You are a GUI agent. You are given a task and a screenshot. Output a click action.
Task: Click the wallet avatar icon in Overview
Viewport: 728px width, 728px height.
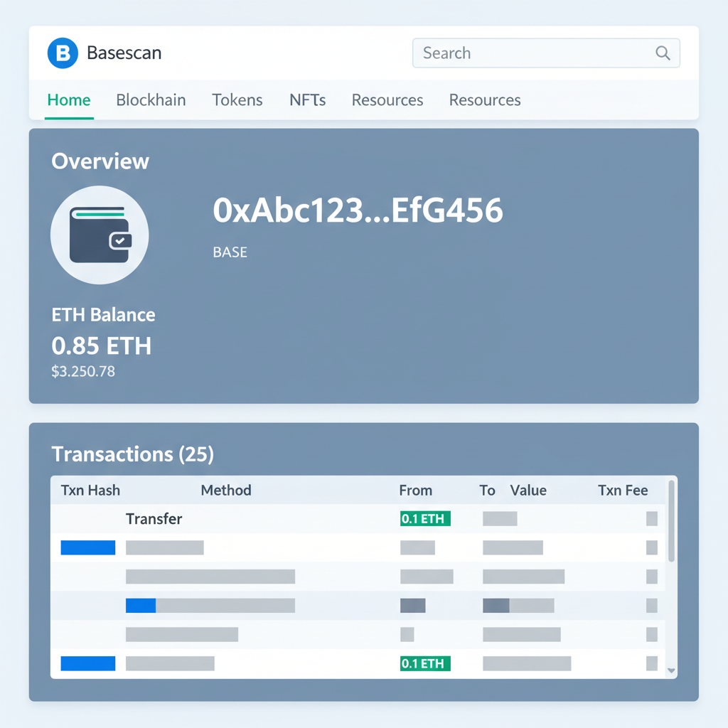tap(100, 235)
